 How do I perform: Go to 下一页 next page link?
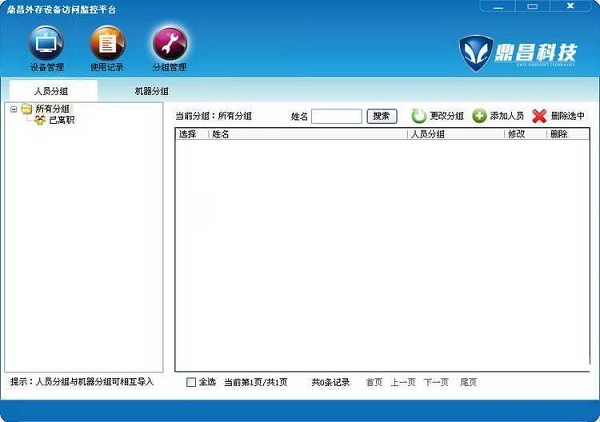click(x=436, y=382)
